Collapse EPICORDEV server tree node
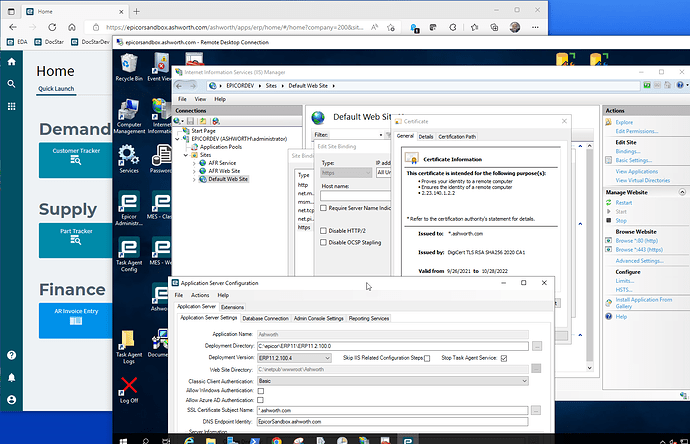The width and height of the screenshot is (690, 444). coord(178,139)
